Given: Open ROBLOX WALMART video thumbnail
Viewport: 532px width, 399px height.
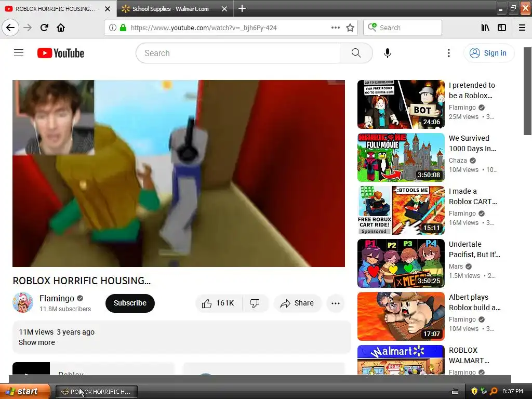Looking at the screenshot, I should (x=401, y=360).
